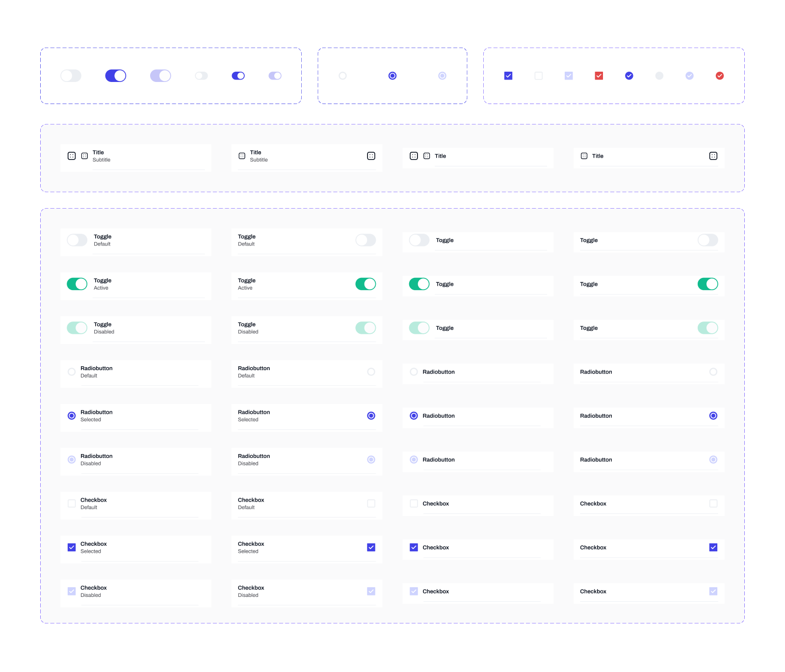This screenshot has height=672, width=785.
Task: Click the empty gray circle in checkbox samples
Action: click(659, 76)
